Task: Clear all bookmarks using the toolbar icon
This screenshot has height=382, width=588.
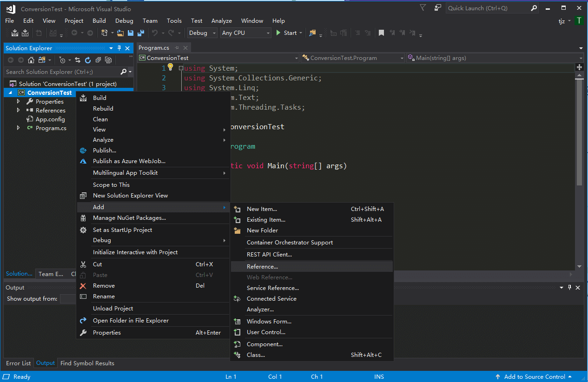Action: 413,33
